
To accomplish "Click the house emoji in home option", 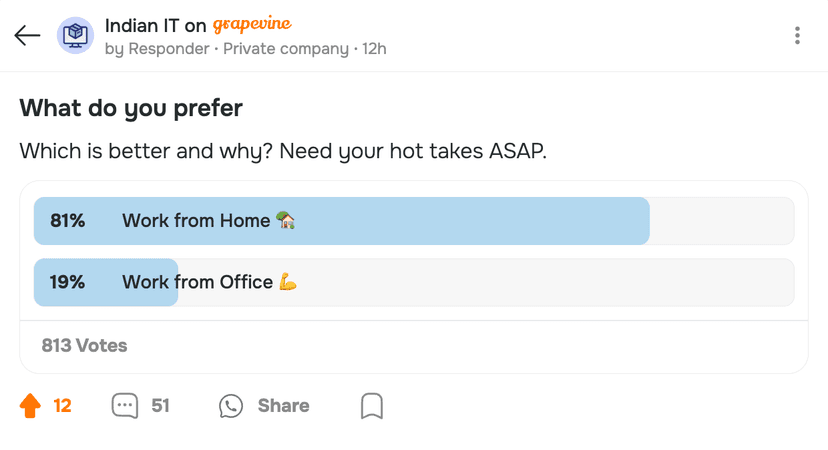I will click(x=286, y=221).
